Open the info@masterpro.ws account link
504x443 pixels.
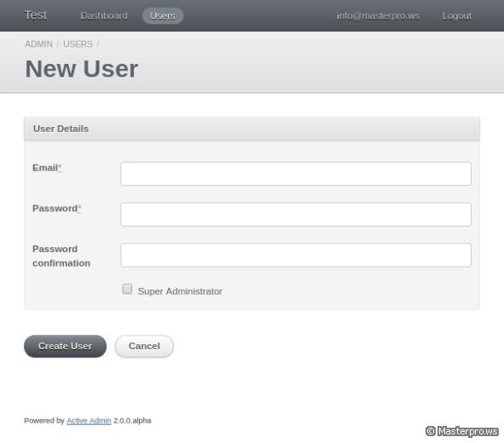pos(378,15)
